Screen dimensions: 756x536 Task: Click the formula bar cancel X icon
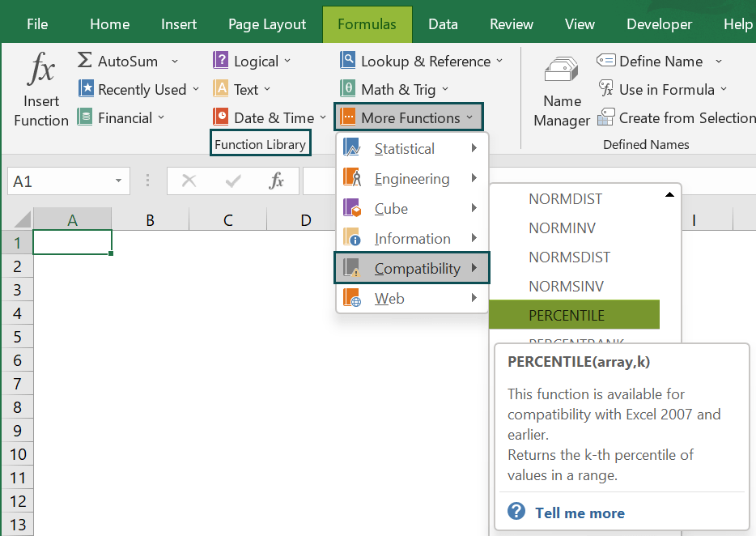189,181
